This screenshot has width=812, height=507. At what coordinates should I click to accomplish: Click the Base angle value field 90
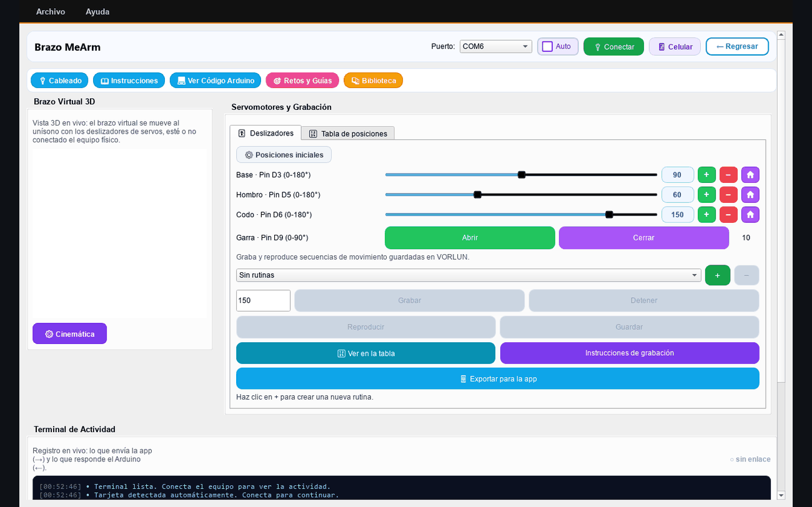click(x=678, y=175)
